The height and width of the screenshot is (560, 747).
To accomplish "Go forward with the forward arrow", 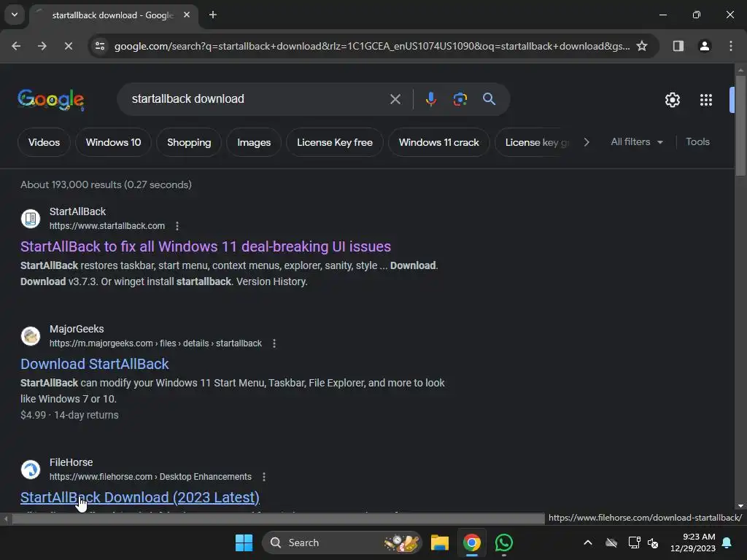I will coord(42,46).
